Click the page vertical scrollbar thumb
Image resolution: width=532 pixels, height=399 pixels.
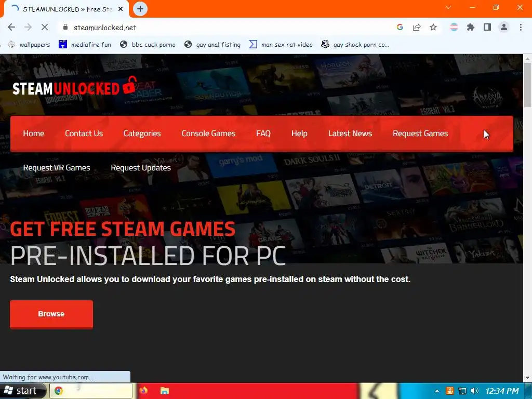pyautogui.click(x=528, y=85)
